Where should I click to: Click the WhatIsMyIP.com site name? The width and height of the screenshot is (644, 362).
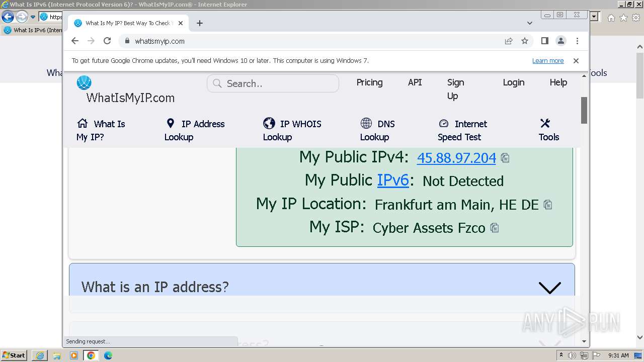click(x=130, y=98)
